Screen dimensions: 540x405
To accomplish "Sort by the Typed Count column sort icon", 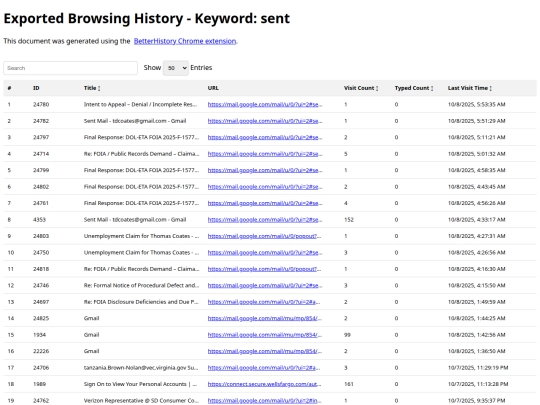I will [x=432, y=88].
